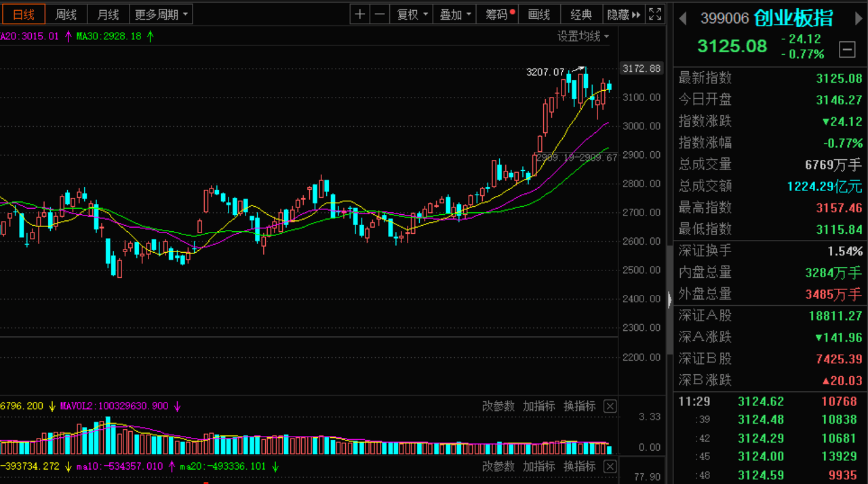
Task: Select the 399006 创业板指 index title
Action: coord(767,18)
